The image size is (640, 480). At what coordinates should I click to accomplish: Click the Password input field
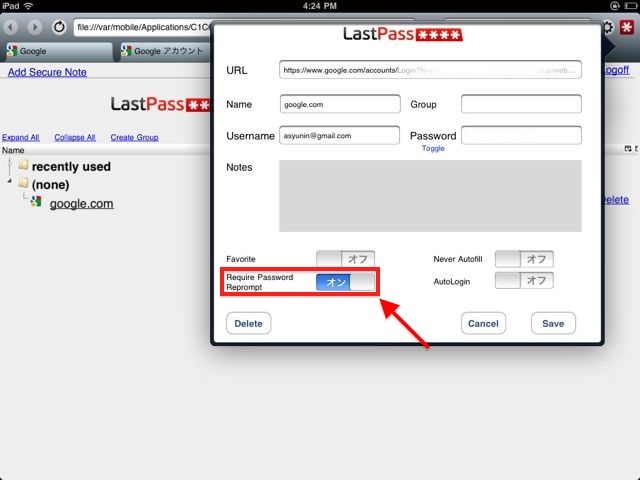[x=521, y=136]
